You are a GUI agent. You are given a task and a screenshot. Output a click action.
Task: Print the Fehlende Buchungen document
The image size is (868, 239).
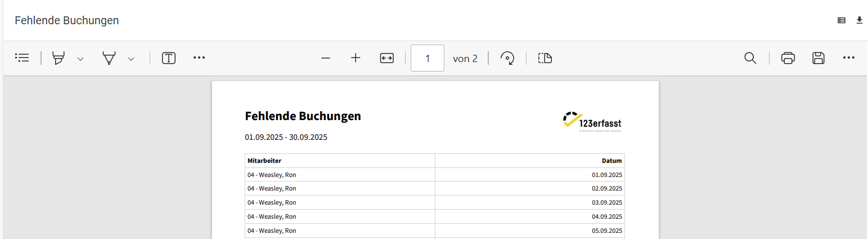(x=788, y=58)
